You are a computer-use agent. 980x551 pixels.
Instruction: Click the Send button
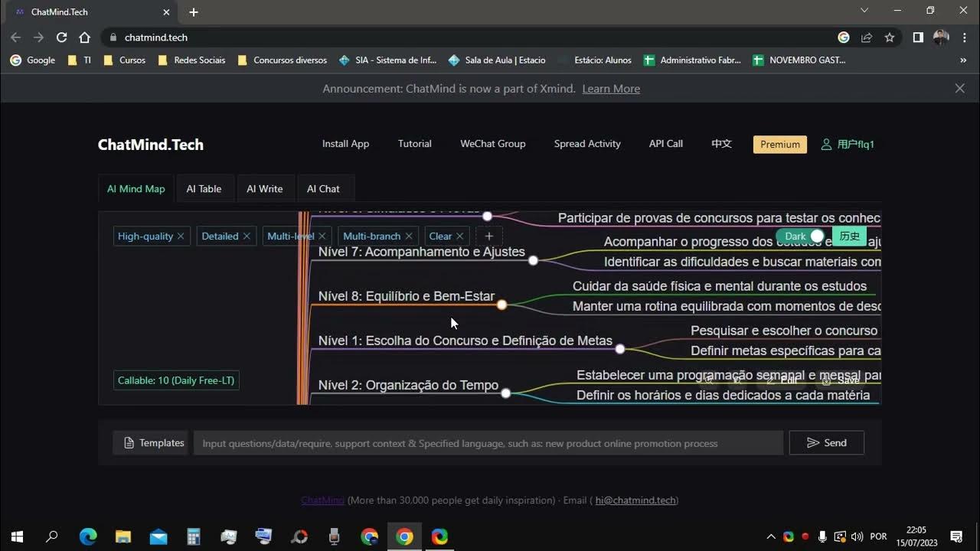827,443
